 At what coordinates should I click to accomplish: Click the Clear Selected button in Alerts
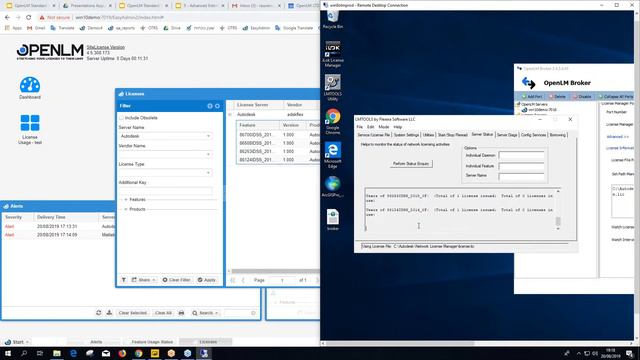coord(132,313)
